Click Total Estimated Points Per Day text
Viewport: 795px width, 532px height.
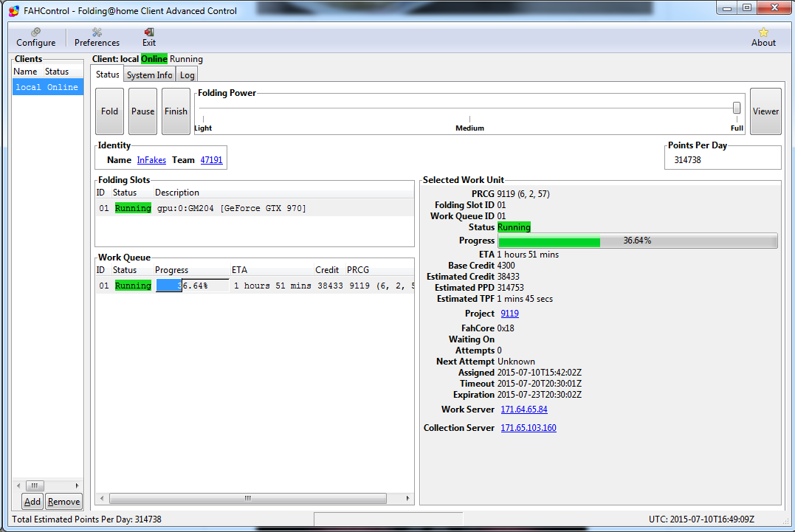(x=86, y=519)
